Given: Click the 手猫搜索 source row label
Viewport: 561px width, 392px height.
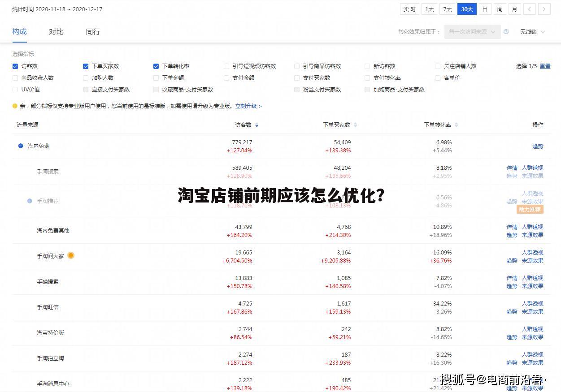Looking at the screenshot, I should click(x=48, y=282).
